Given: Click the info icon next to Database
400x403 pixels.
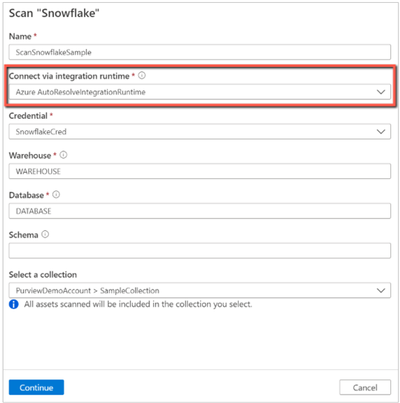Looking at the screenshot, I should 56,195.
